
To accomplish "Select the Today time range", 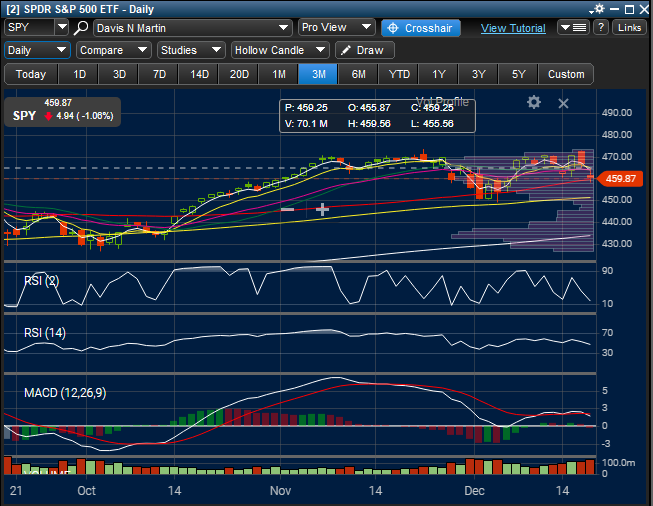I will [31, 74].
